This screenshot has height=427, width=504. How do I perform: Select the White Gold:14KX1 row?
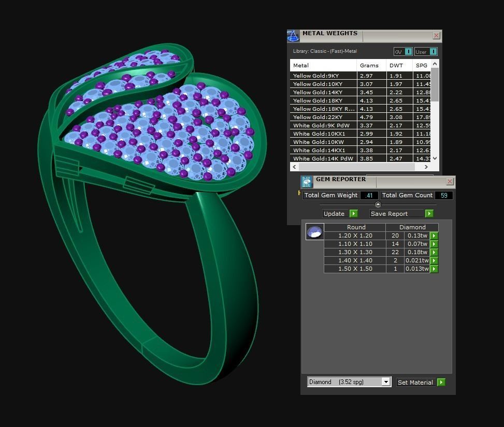361,151
